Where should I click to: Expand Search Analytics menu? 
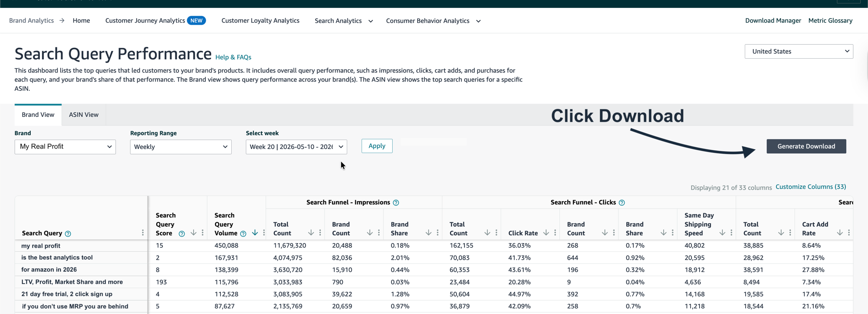pos(344,21)
